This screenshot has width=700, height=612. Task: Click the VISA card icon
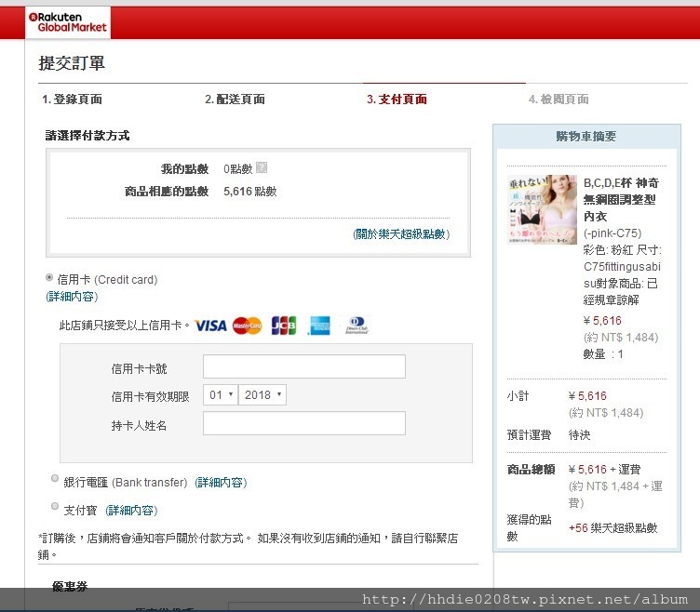[210, 326]
